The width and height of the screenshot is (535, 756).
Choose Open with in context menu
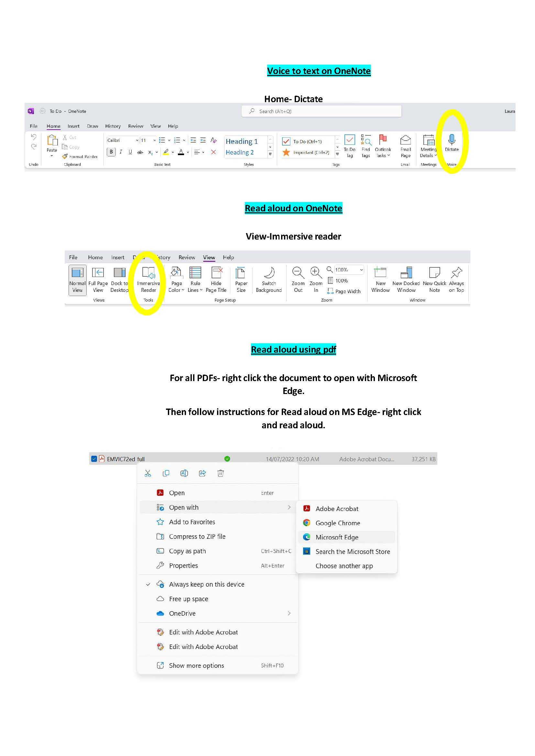click(217, 507)
